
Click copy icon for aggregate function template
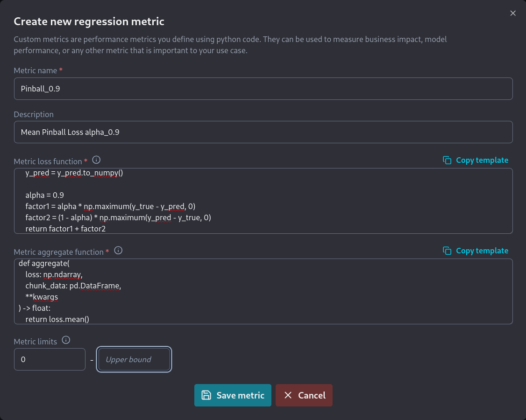tap(447, 251)
